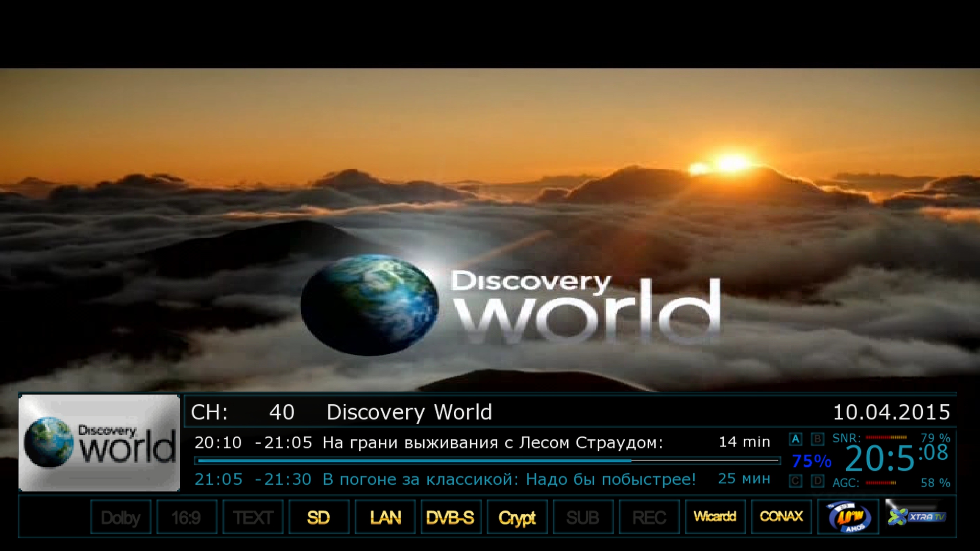The image size is (980, 551).
Task: Click the "Discovery World" channel name text
Action: pyautogui.click(x=409, y=412)
